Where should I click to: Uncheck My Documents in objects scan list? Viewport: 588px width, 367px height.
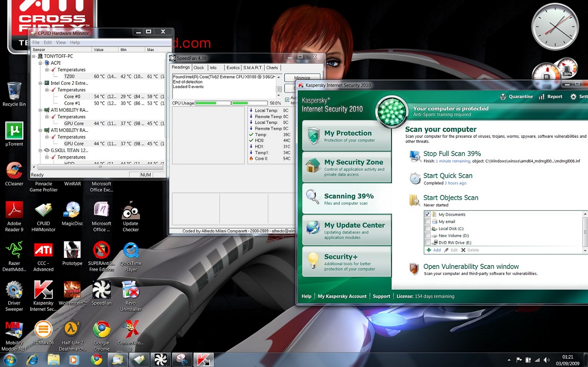click(x=427, y=214)
